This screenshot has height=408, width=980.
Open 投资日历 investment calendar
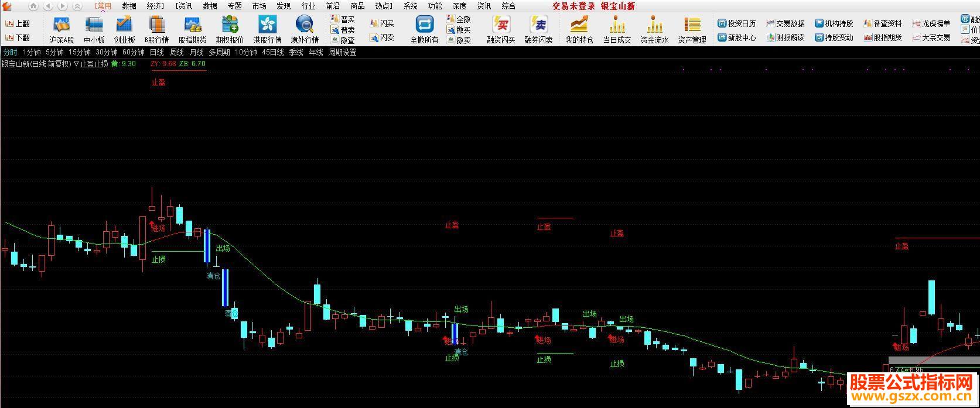point(737,23)
